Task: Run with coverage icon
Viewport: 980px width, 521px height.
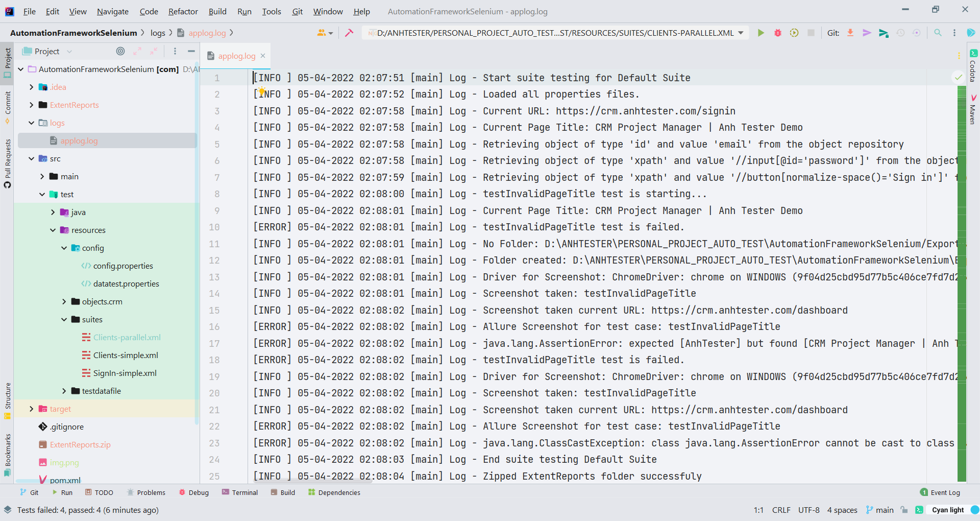Action: point(794,33)
